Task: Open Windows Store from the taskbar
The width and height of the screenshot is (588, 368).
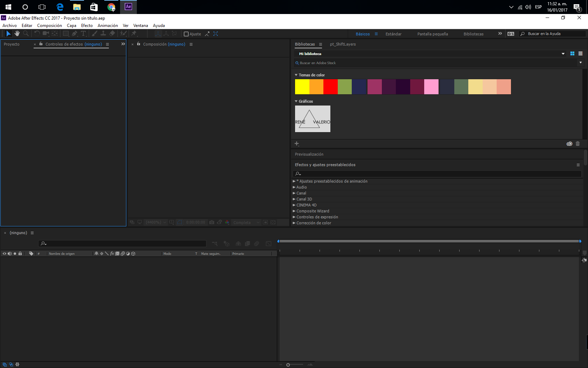Action: click(x=94, y=7)
